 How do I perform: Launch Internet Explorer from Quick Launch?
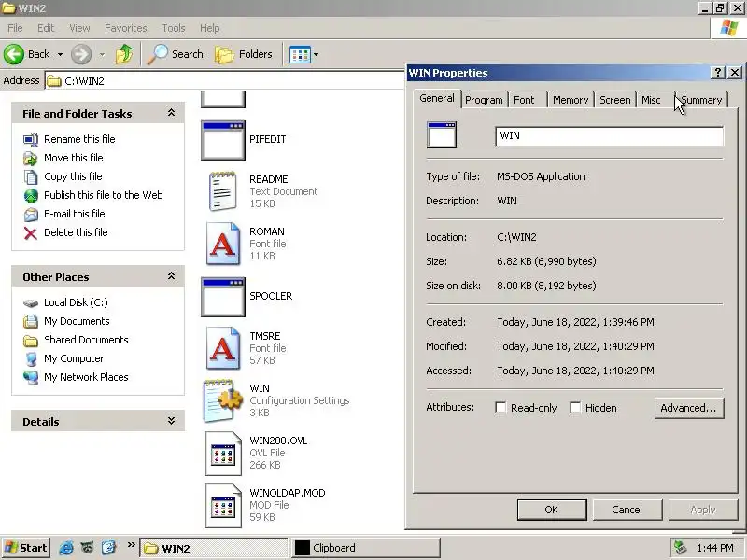66,548
